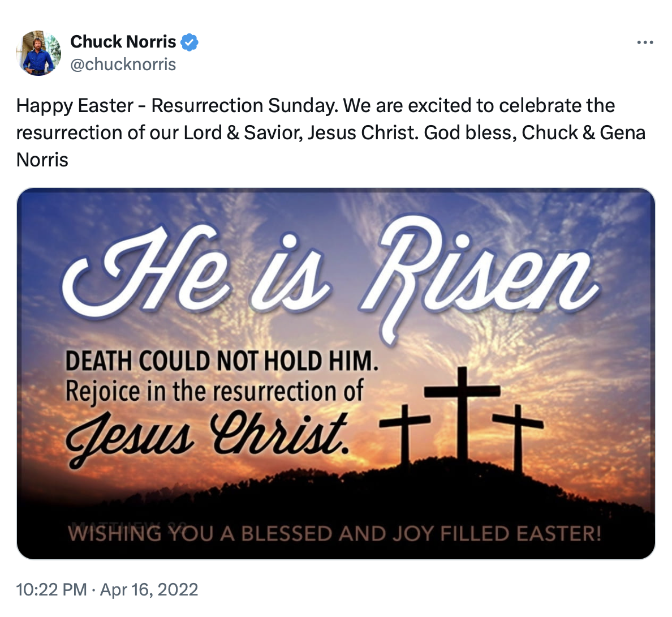Open the tweet's more options menu

[645, 42]
